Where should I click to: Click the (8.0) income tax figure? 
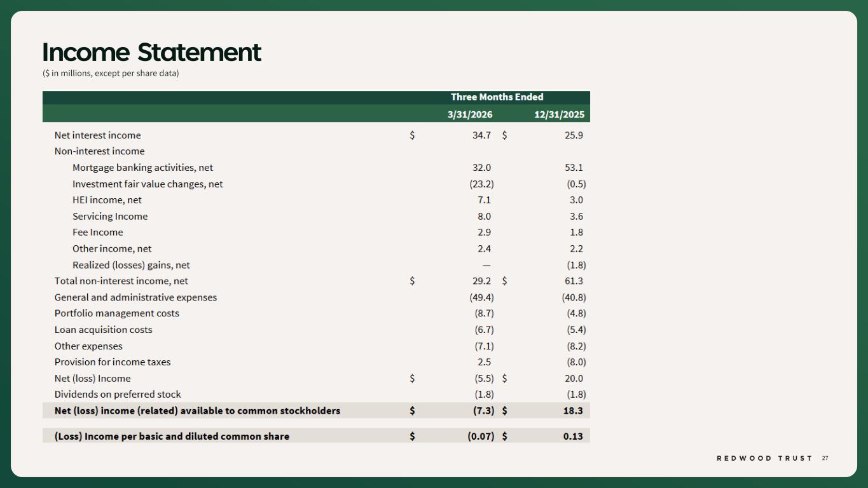576,362
